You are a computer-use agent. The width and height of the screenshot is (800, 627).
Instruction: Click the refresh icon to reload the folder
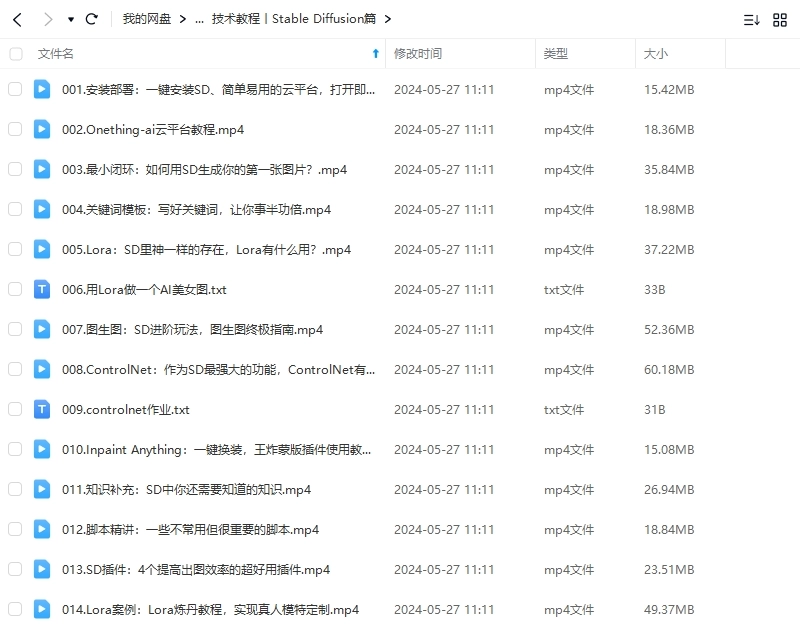click(x=91, y=18)
